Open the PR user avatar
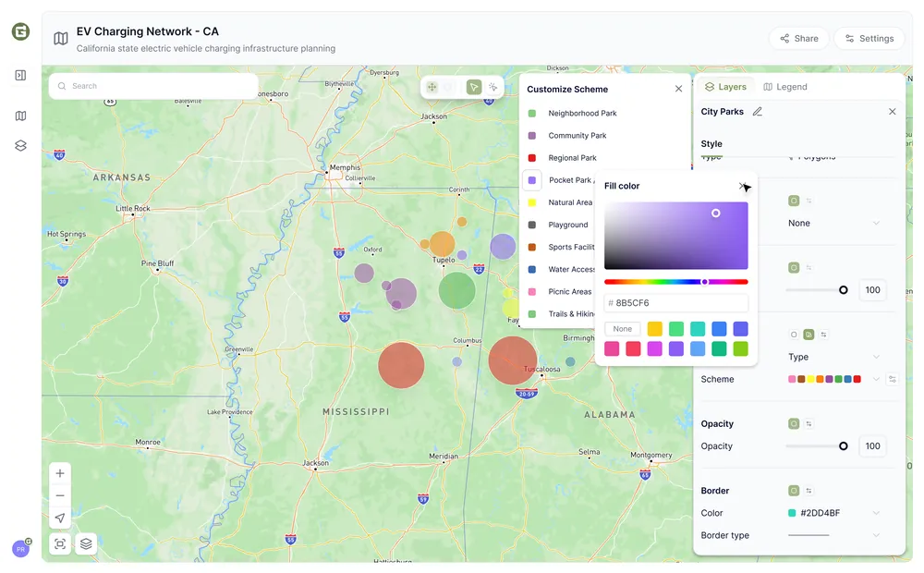This screenshot has height=573, width=924. [20, 549]
